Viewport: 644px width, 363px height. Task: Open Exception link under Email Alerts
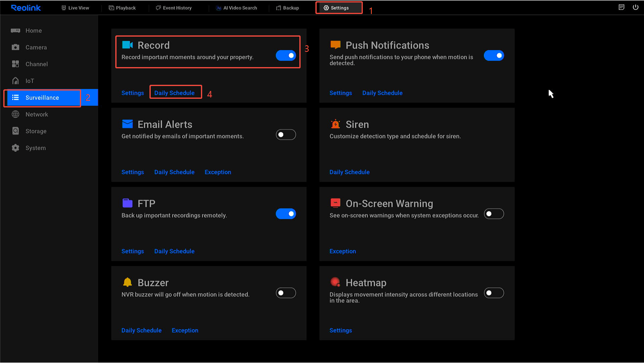218,172
